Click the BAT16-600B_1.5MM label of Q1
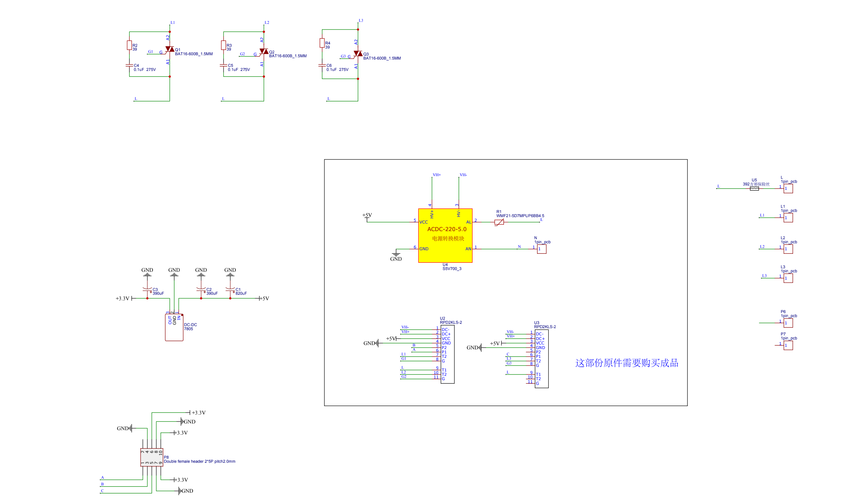The image size is (852, 504). 194,54
